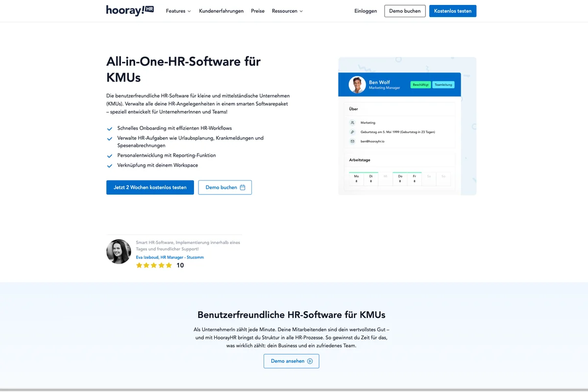Click the Mi workday cell
This screenshot has height=392, width=588.
(386, 178)
